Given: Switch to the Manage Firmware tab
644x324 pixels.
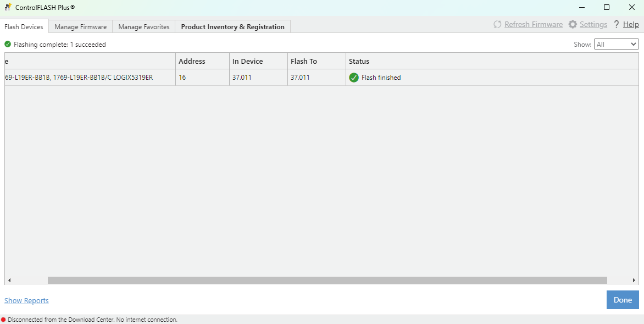Looking at the screenshot, I should [x=81, y=27].
